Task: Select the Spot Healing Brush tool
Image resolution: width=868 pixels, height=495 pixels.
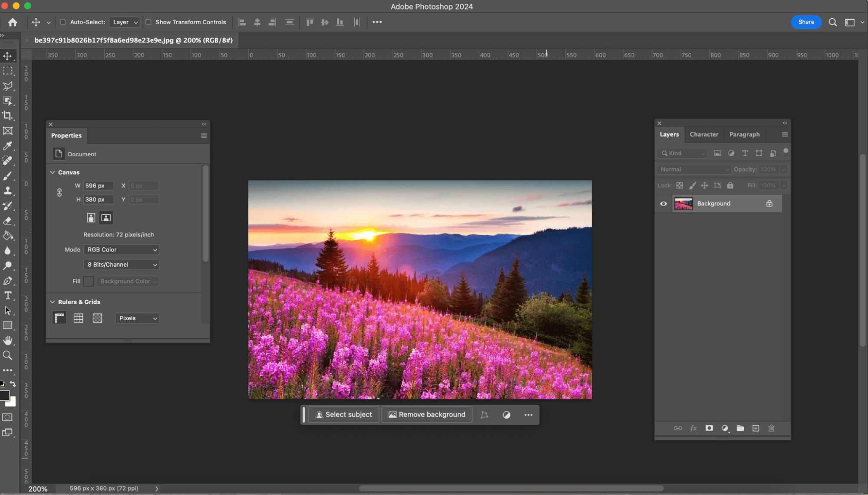Action: [7, 161]
